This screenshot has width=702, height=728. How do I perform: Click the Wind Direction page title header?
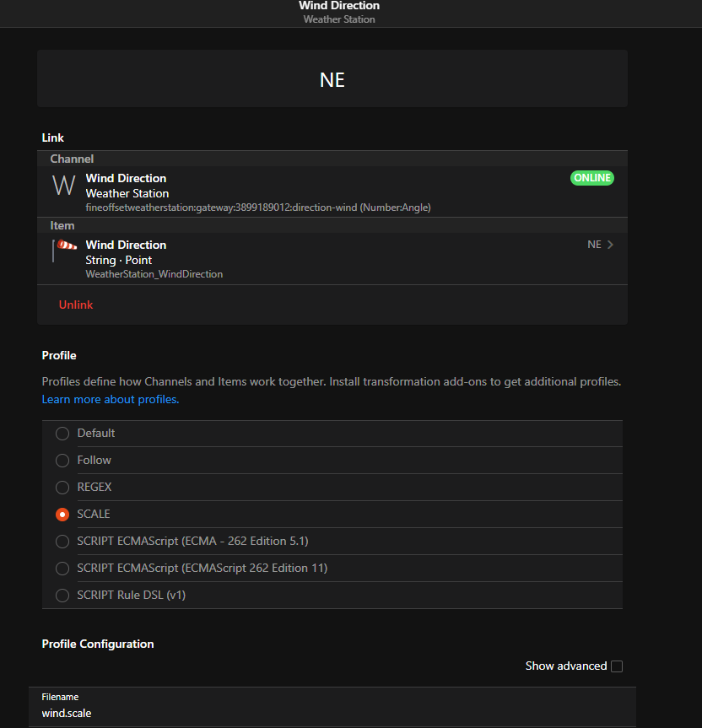(339, 7)
